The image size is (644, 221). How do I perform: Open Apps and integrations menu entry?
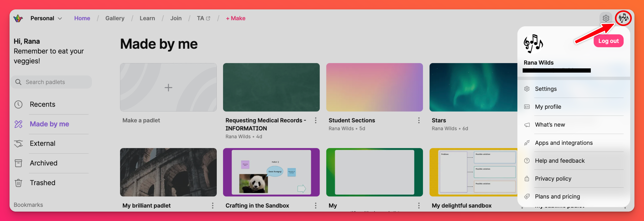[563, 143]
